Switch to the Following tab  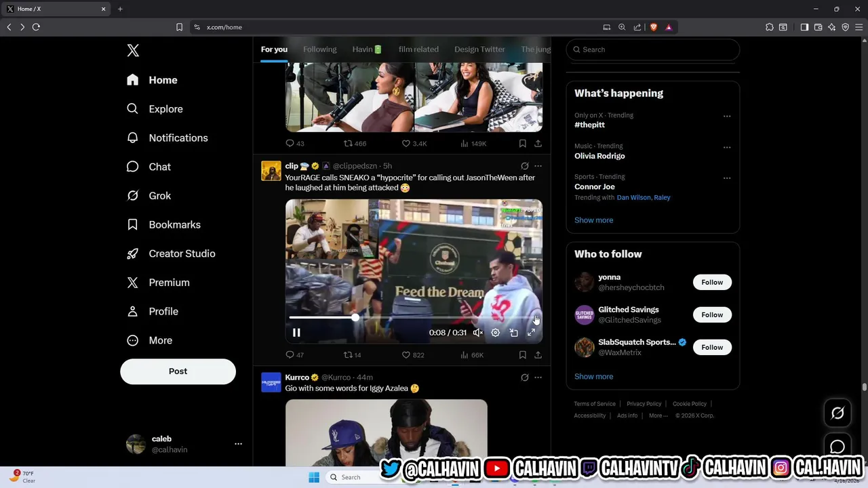click(x=319, y=49)
